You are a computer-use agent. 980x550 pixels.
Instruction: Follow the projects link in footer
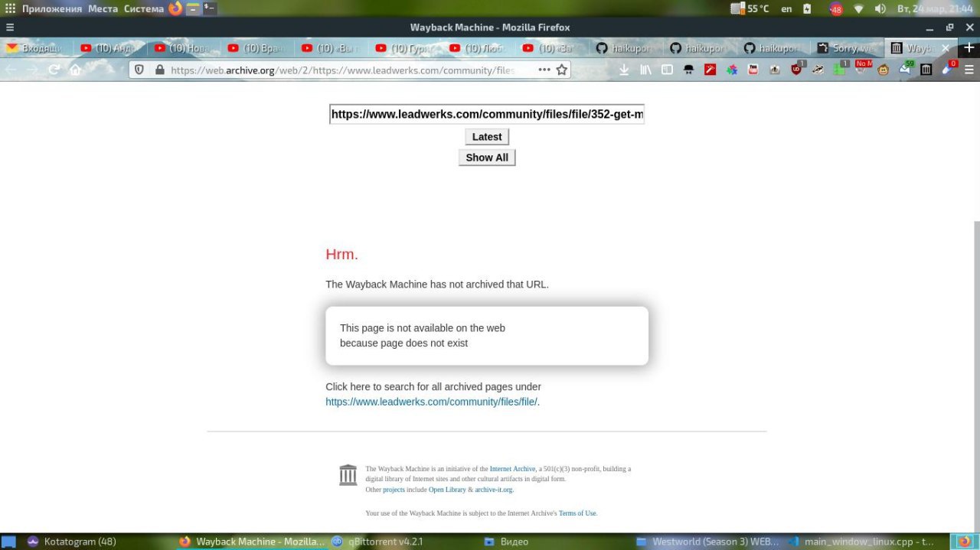(394, 490)
